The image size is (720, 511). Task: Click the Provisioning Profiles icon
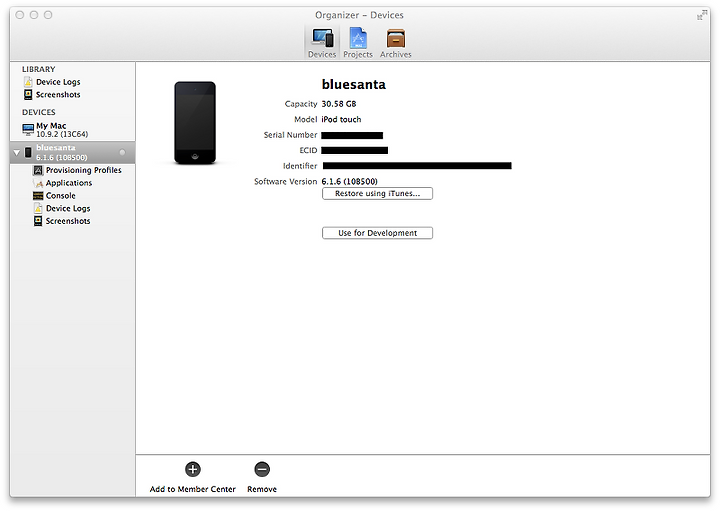(x=38, y=170)
